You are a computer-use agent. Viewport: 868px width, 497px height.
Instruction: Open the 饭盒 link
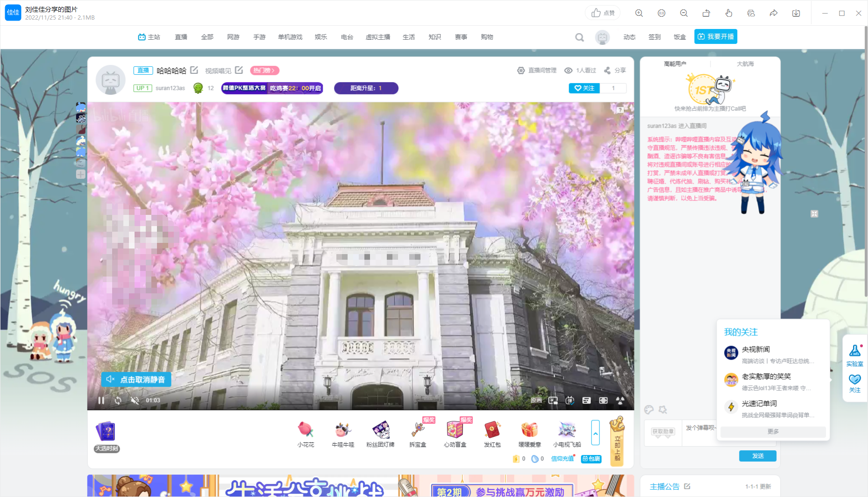680,37
